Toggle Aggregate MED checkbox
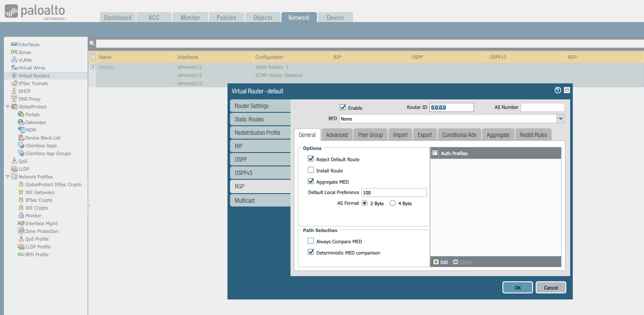 click(311, 181)
